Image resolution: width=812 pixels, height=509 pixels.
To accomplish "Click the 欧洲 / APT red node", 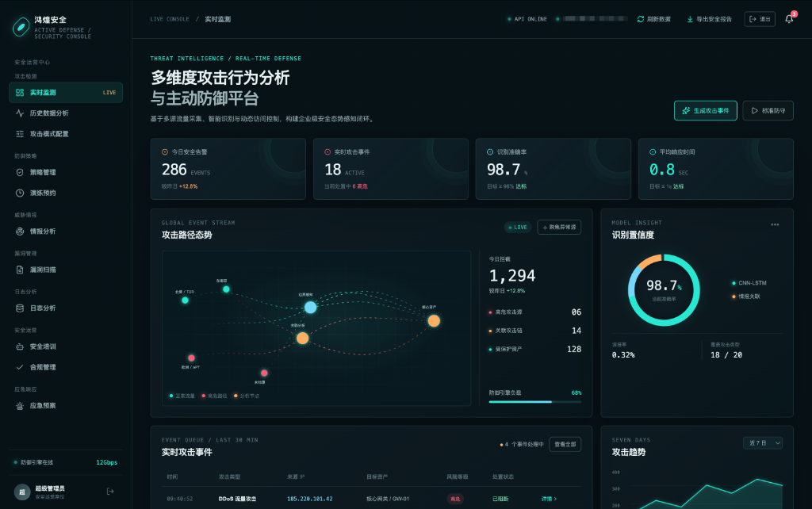I will (x=191, y=358).
